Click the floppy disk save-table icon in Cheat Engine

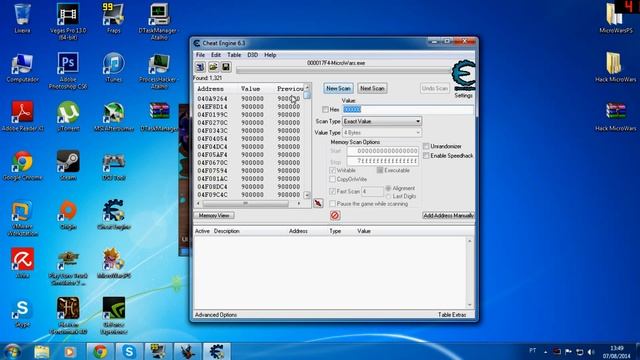225,67
